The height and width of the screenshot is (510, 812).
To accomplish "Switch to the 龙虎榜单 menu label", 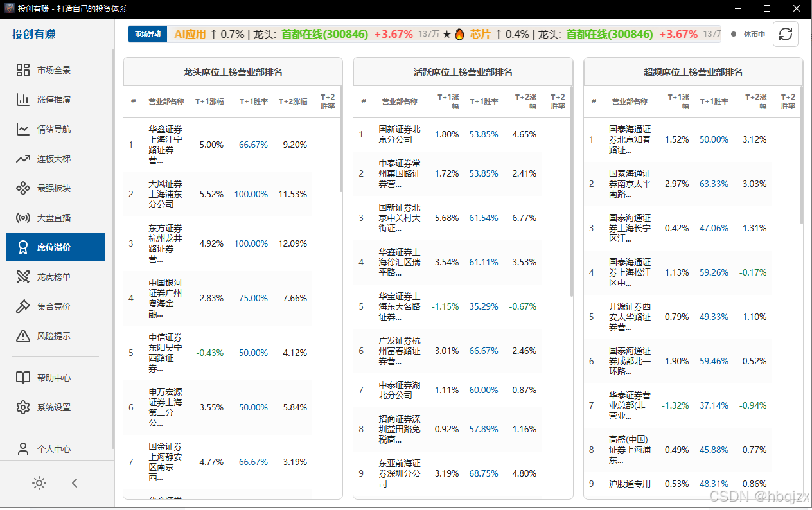I will tap(54, 277).
